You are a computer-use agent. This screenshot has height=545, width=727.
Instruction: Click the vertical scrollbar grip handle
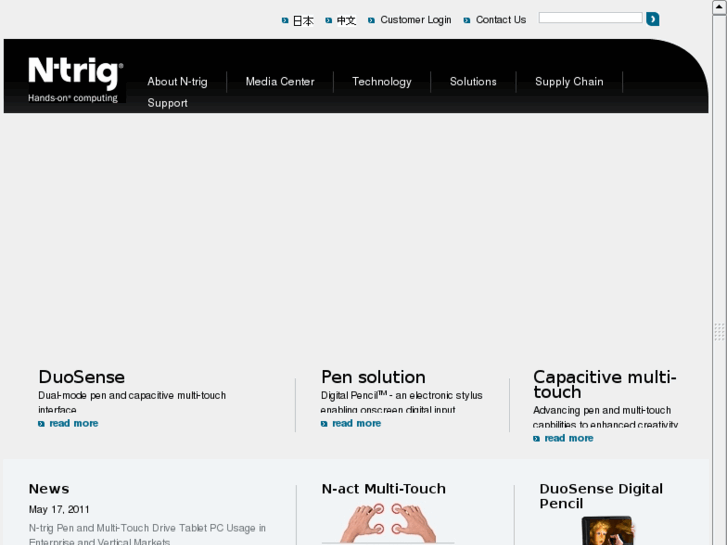click(719, 332)
